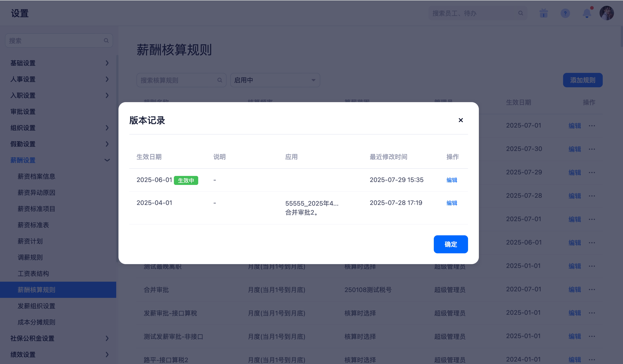The height and width of the screenshot is (364, 623).
Task: Open the notifications bell icon
Action: pos(587,13)
